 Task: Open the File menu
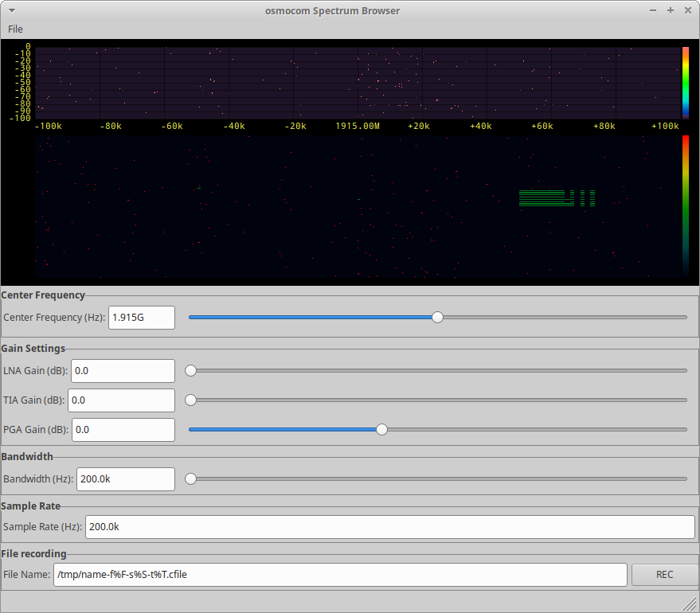(15, 29)
